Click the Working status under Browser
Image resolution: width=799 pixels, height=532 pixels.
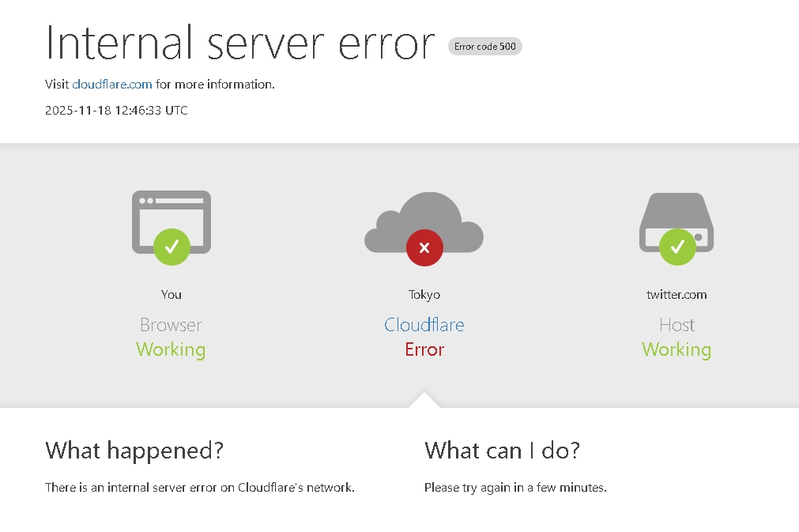click(x=171, y=349)
